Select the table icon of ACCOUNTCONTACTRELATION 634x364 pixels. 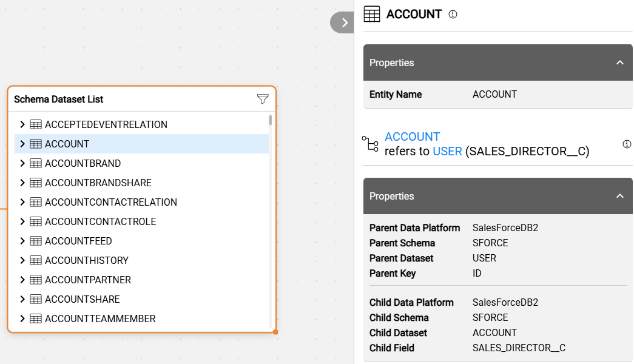[x=36, y=202]
